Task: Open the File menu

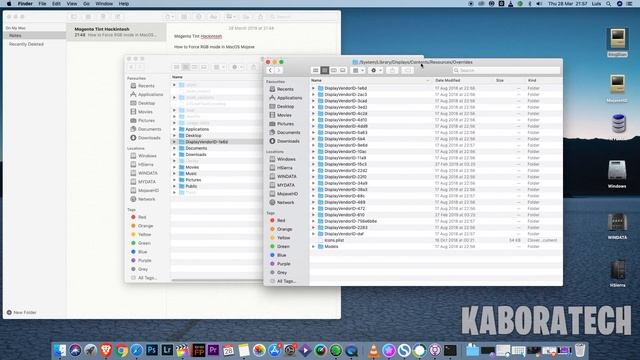Action: (x=42, y=4)
